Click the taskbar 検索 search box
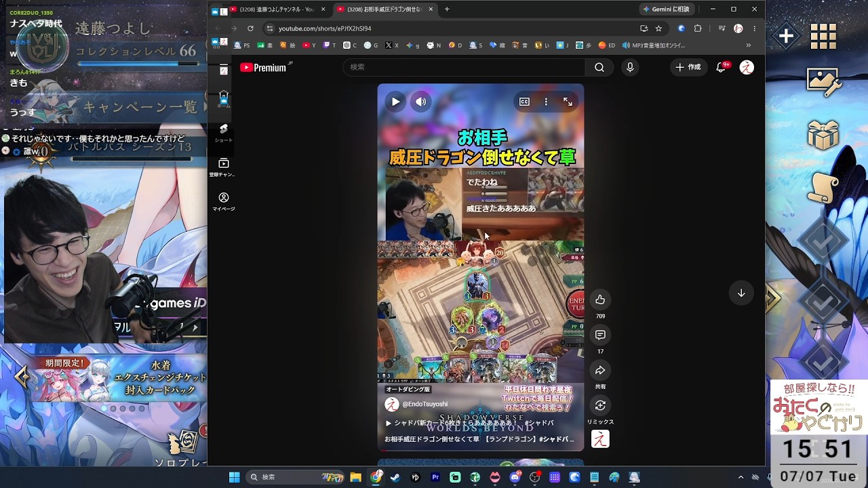The image size is (868, 488). click(x=296, y=477)
